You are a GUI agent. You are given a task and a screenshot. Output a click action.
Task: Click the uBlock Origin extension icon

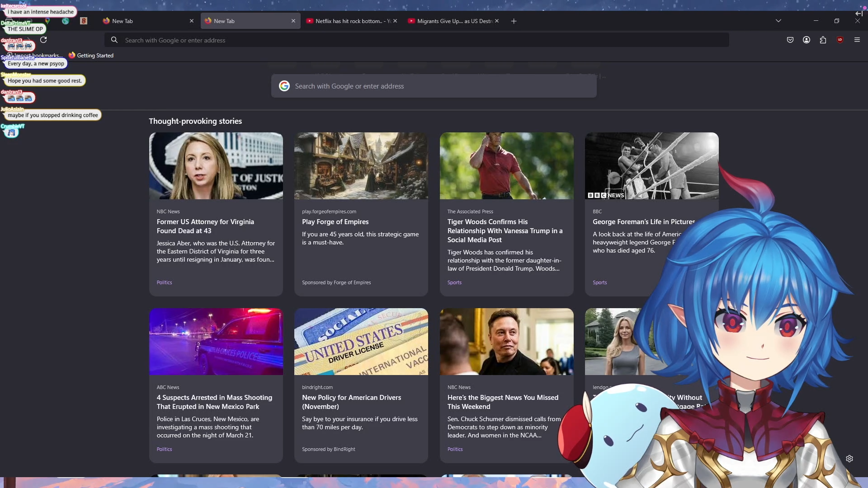(x=840, y=40)
